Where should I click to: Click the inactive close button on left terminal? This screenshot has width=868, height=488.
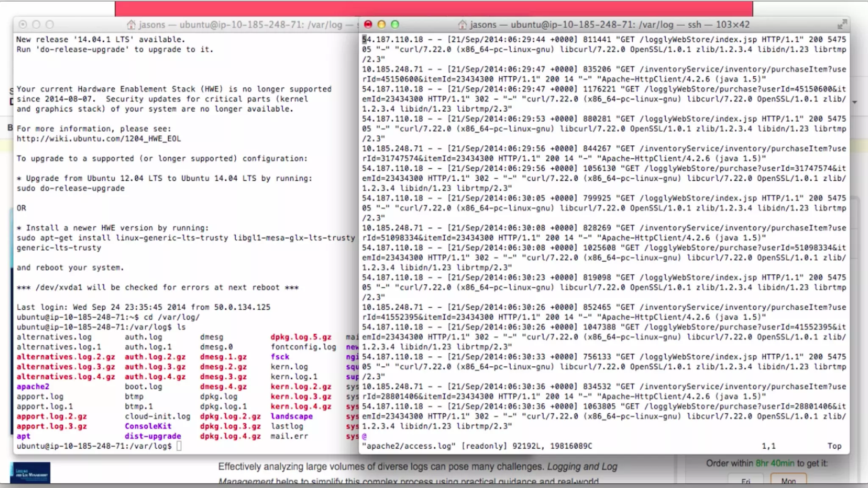[23, 25]
